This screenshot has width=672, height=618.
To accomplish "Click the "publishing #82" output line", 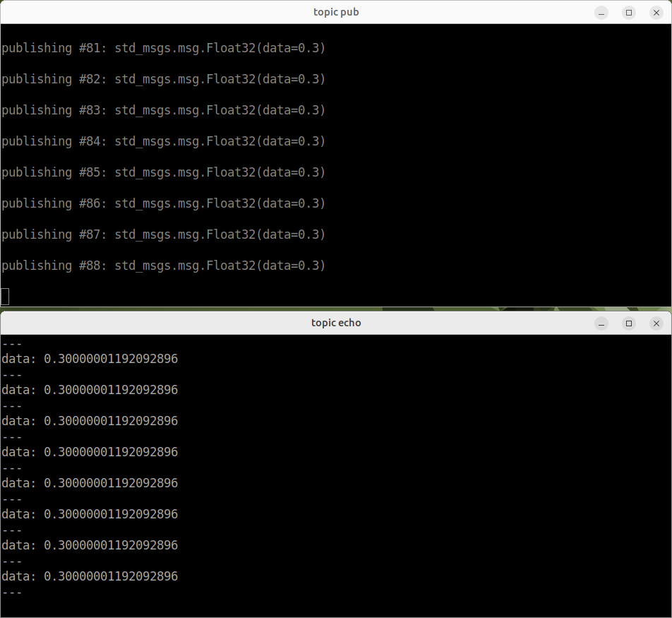I will coord(163,79).
